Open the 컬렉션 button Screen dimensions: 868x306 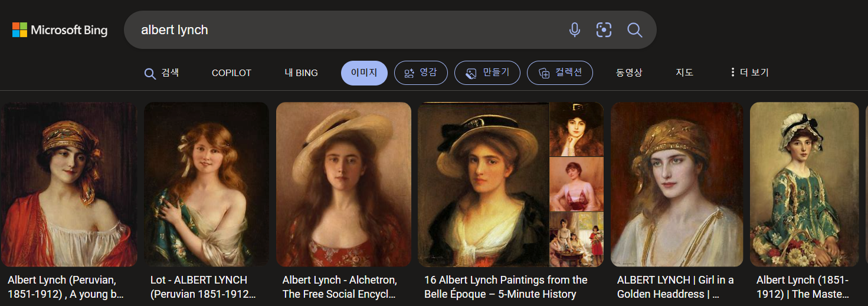coord(560,73)
